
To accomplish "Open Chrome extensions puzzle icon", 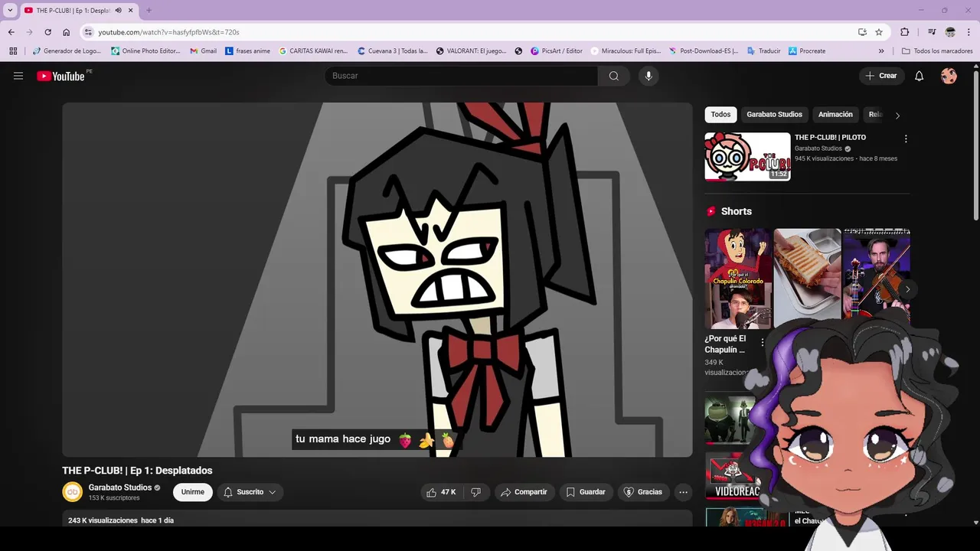I will pos(904,32).
